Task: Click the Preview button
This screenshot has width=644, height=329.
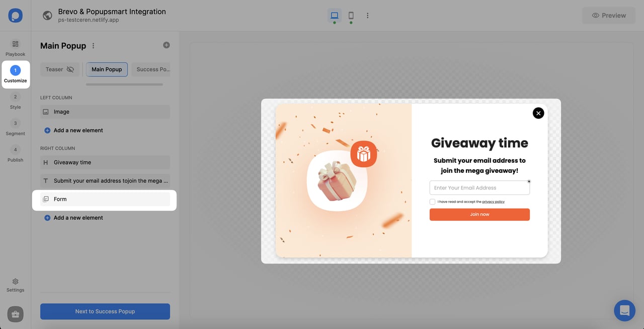Action: 609,15
